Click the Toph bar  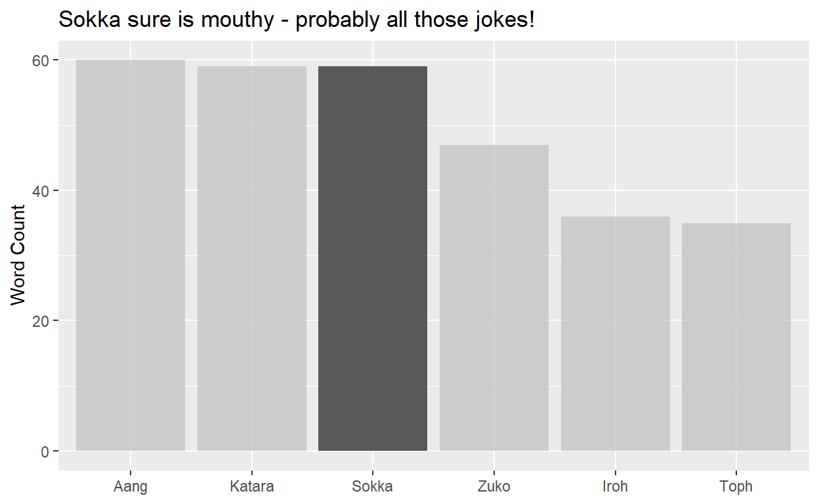[x=736, y=337]
